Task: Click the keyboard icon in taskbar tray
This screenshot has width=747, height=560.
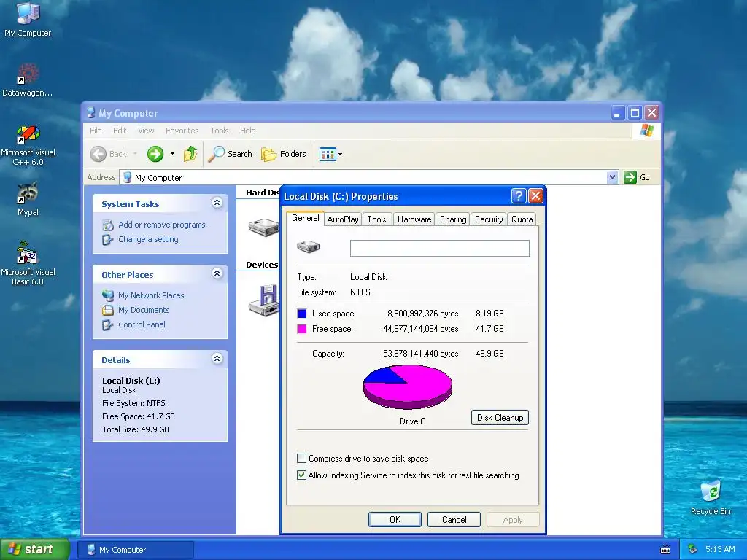Action: click(665, 550)
